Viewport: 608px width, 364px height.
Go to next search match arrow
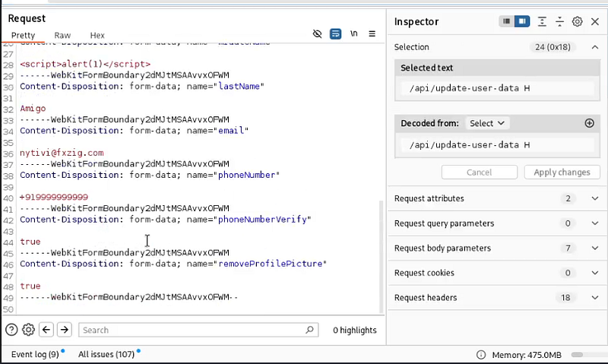(x=65, y=330)
